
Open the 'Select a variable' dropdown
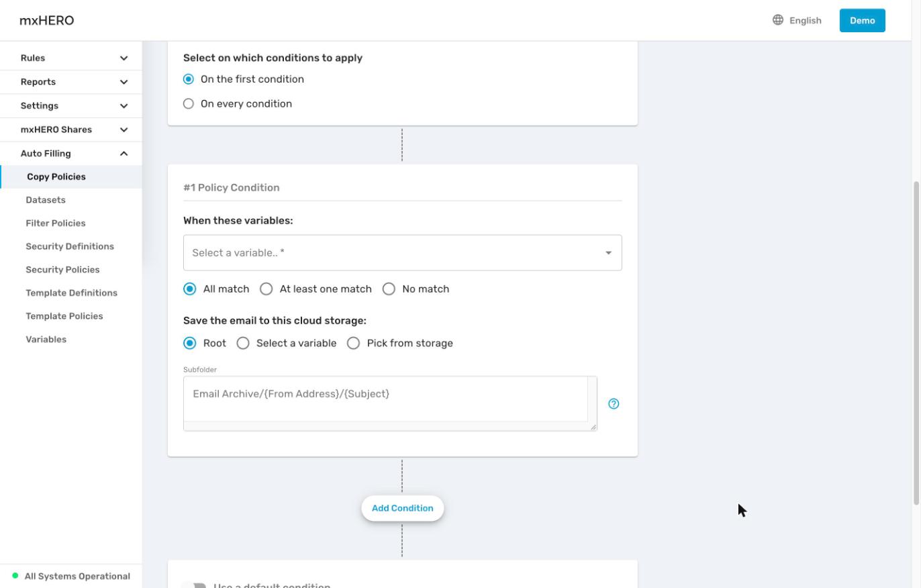click(403, 252)
